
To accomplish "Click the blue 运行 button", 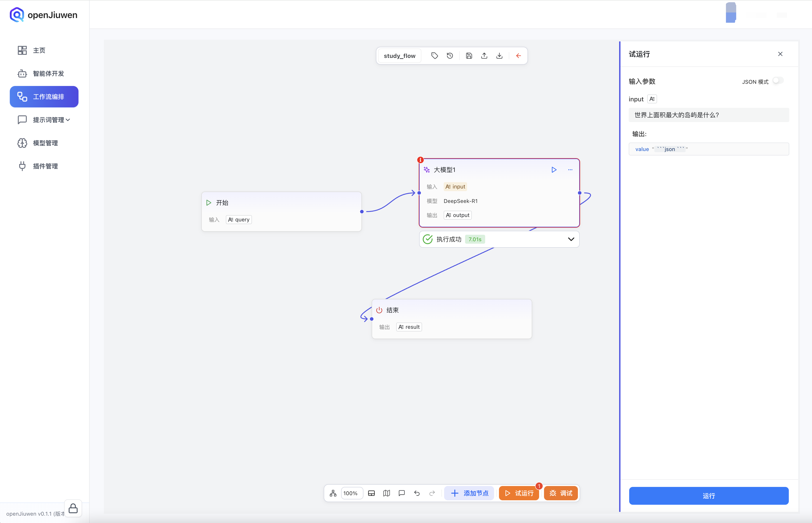I will tap(708, 496).
